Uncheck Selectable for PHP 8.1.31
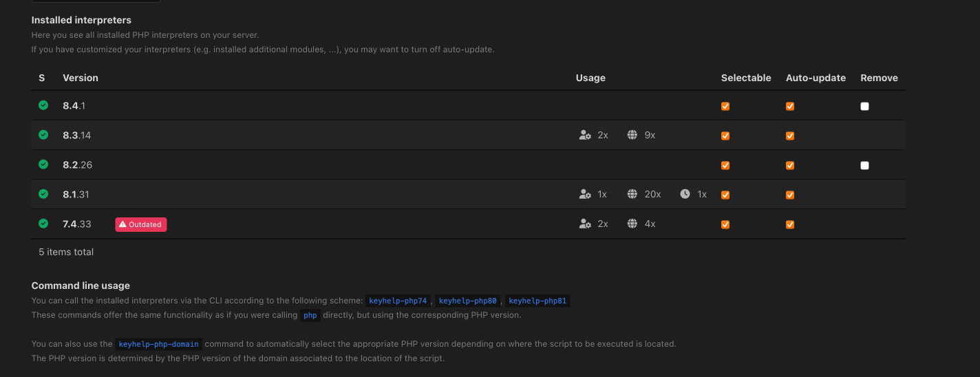Screen dimensions: 980x377 tap(725, 195)
